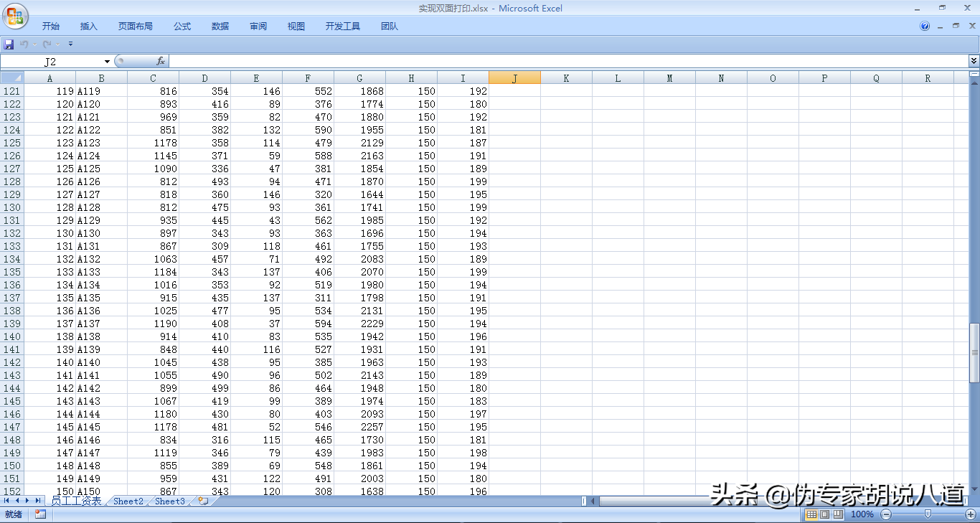Click cell with value 2257
This screenshot has height=523, width=980.
click(359, 427)
